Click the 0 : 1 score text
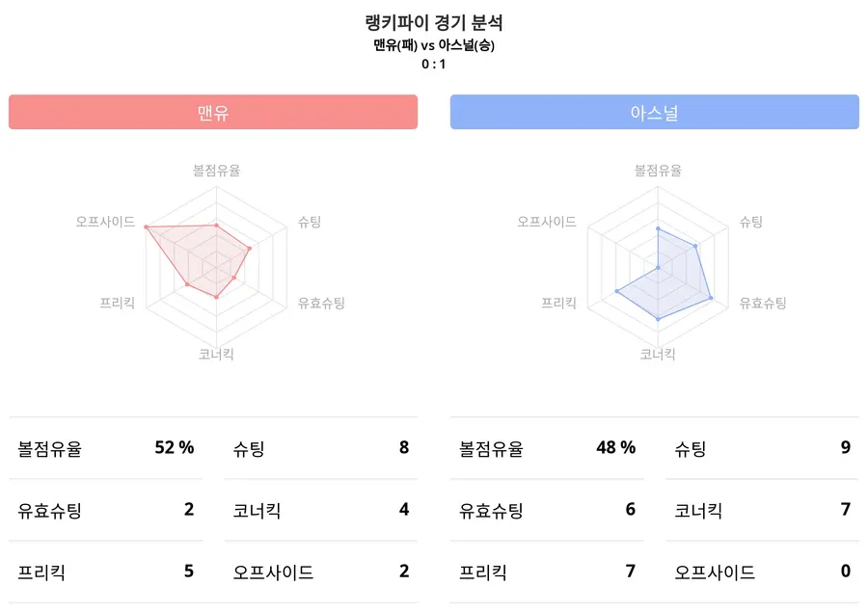This screenshot has width=868, height=612. (x=434, y=65)
